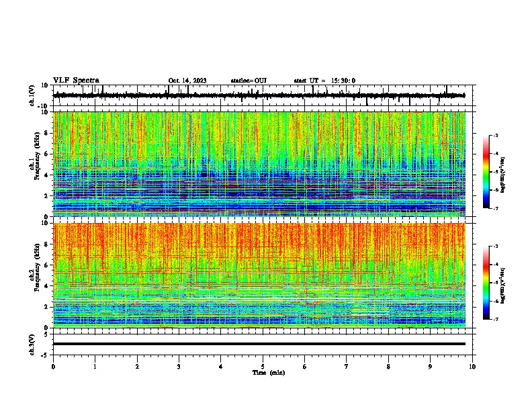
Task: Click the "4" tick on the ch.2 frequency axis
Action: [x=46, y=286]
